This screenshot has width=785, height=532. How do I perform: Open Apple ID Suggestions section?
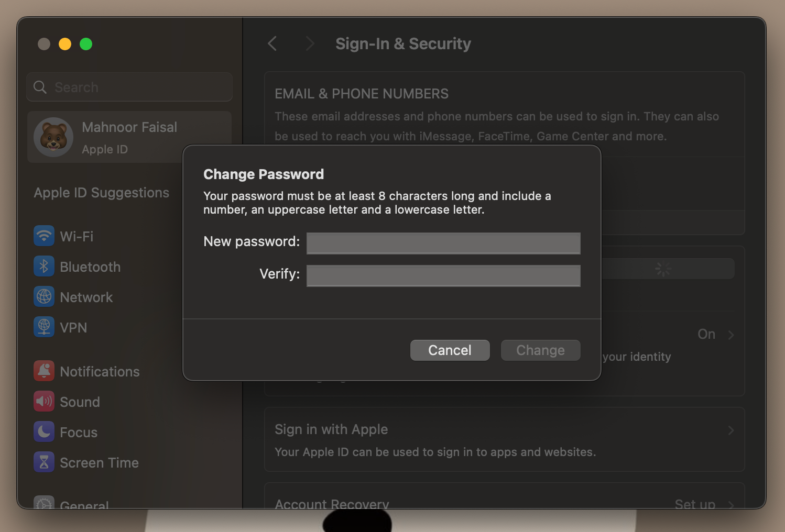(101, 193)
